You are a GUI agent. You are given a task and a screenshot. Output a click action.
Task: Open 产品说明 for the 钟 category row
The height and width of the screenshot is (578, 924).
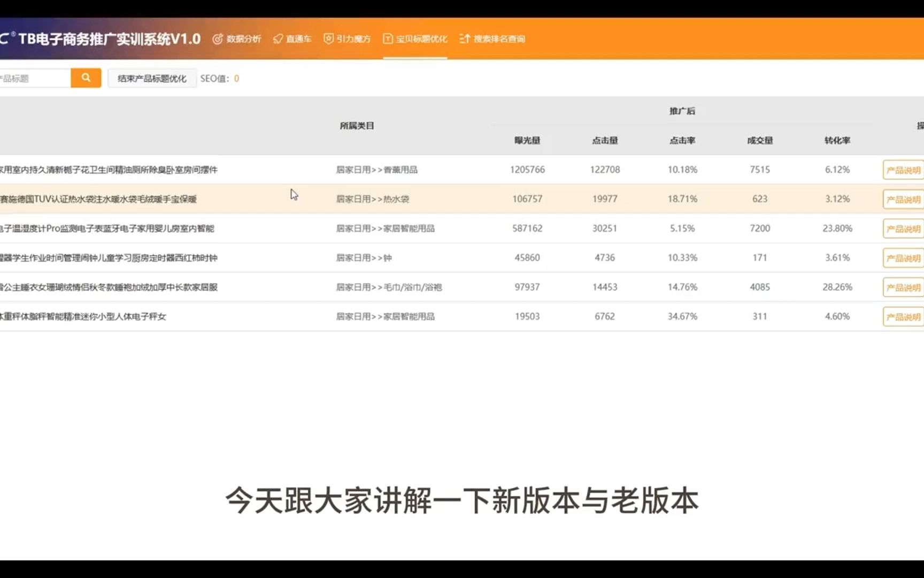tap(903, 258)
